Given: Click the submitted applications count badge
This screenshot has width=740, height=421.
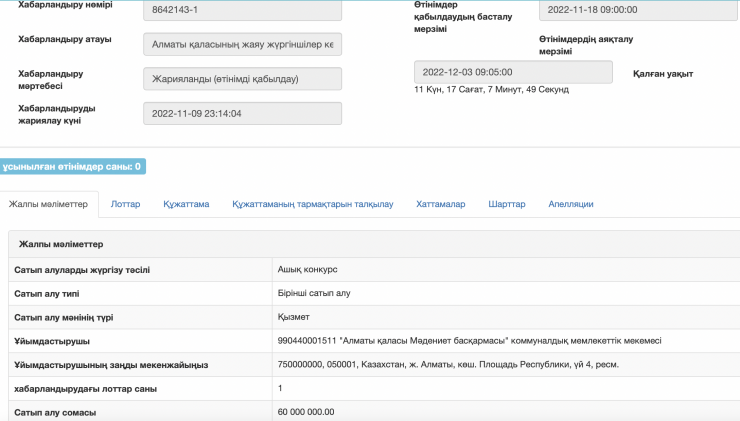Looking at the screenshot, I should [72, 166].
